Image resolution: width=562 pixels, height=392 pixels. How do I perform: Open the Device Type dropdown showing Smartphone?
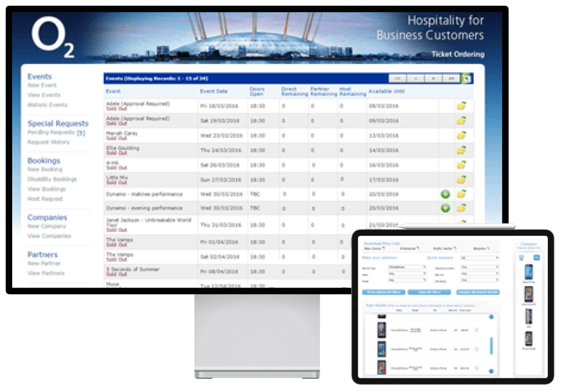(407, 267)
